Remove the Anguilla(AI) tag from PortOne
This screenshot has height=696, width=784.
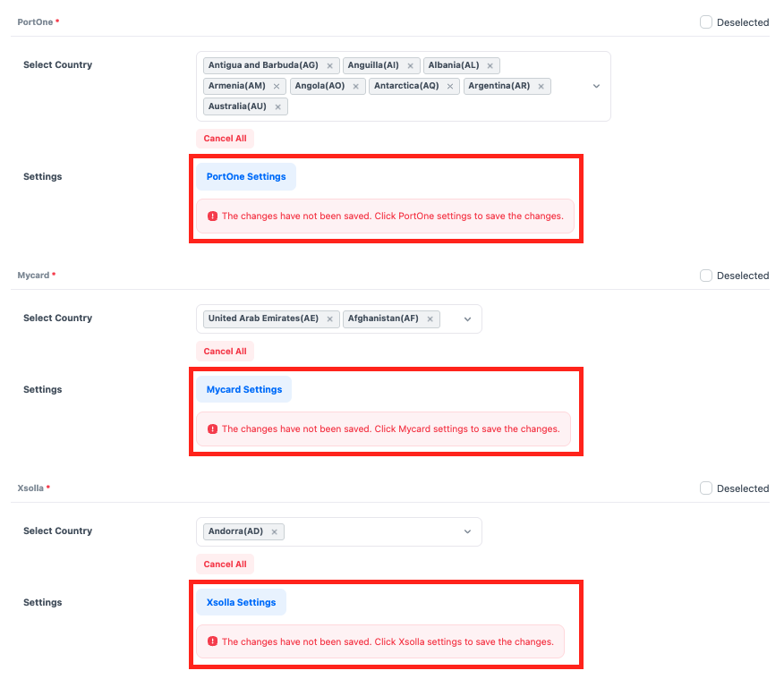(410, 65)
